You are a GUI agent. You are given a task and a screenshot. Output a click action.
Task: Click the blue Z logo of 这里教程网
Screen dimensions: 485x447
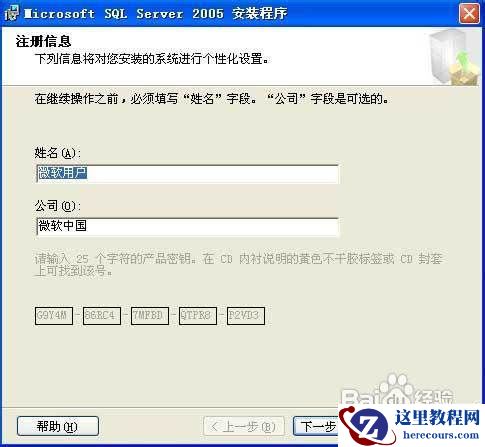(366, 426)
